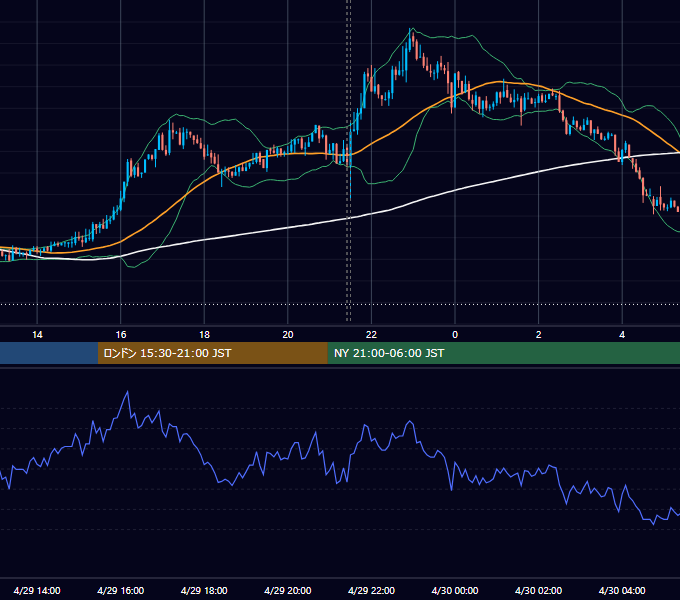Viewport: 680px width, 600px height.
Task: Click the long lower wick candle before 22:00
Action: point(350,167)
